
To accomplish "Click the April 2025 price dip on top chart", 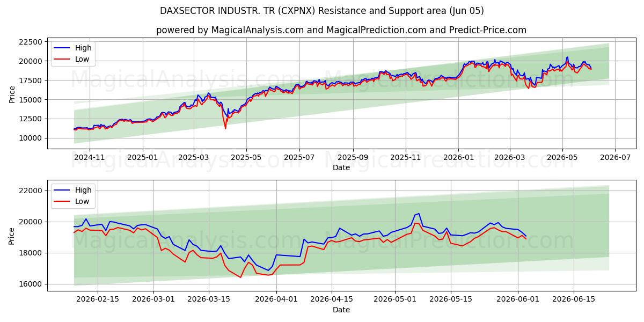I will (x=225, y=128).
